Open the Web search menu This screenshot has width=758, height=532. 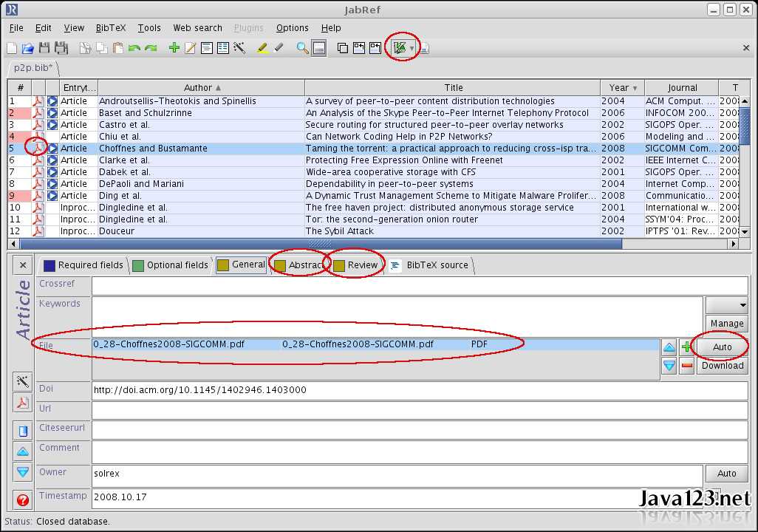197,28
